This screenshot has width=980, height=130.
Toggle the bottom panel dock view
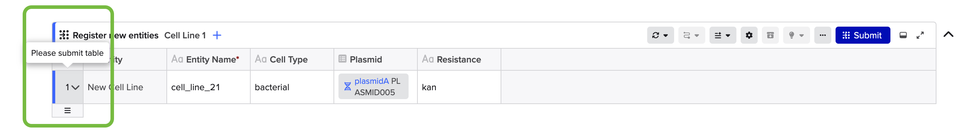point(902,35)
